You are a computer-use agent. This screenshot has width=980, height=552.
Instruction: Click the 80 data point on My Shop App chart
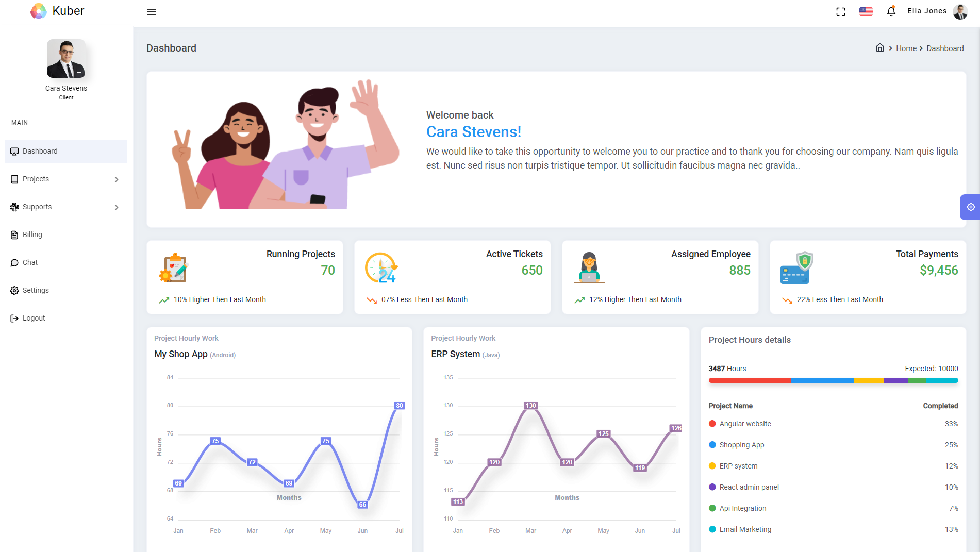pyautogui.click(x=400, y=406)
